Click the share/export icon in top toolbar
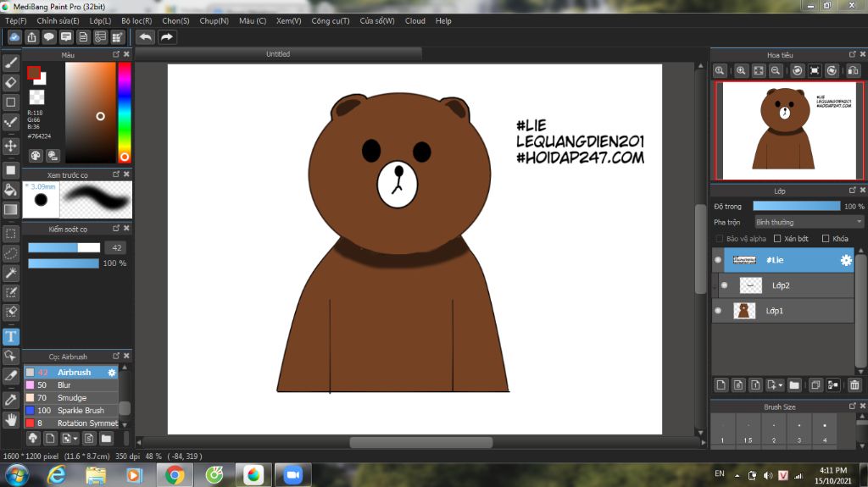The height and width of the screenshot is (487, 868). point(31,37)
